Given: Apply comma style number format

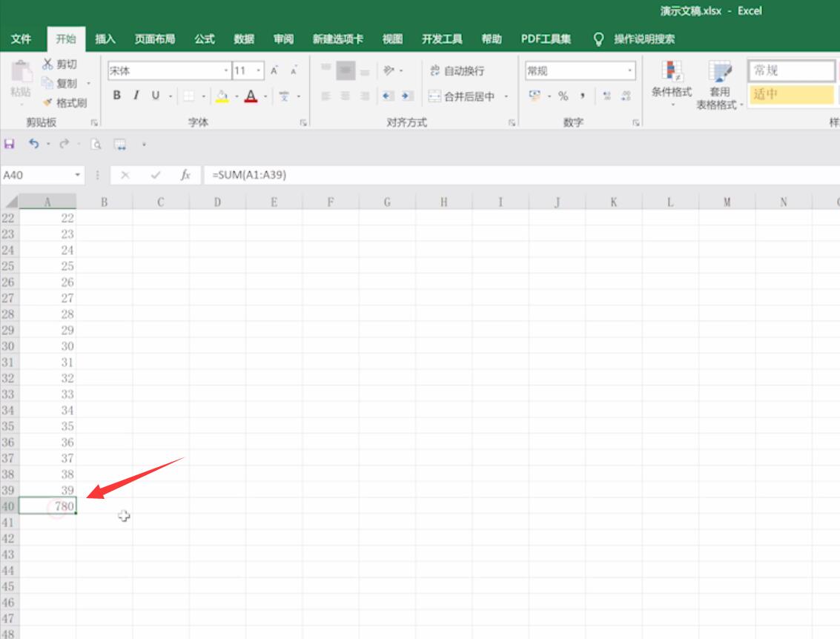Looking at the screenshot, I should pyautogui.click(x=582, y=96).
